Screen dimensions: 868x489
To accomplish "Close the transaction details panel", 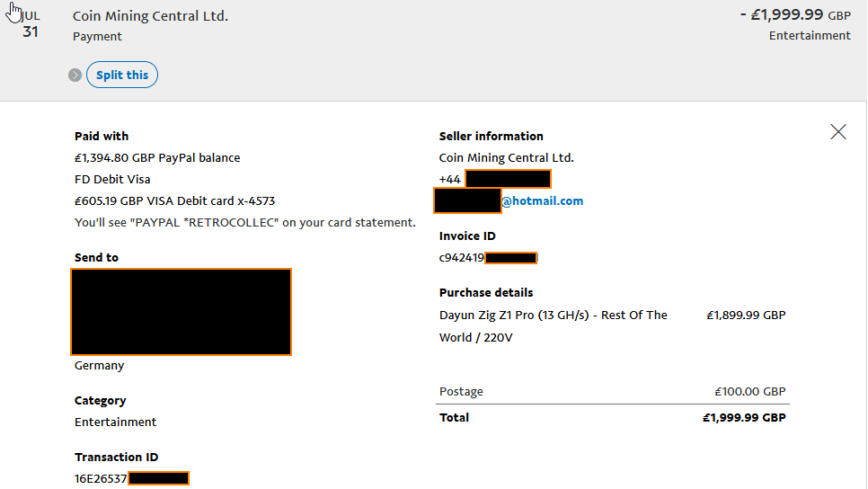I will pyautogui.click(x=838, y=132).
